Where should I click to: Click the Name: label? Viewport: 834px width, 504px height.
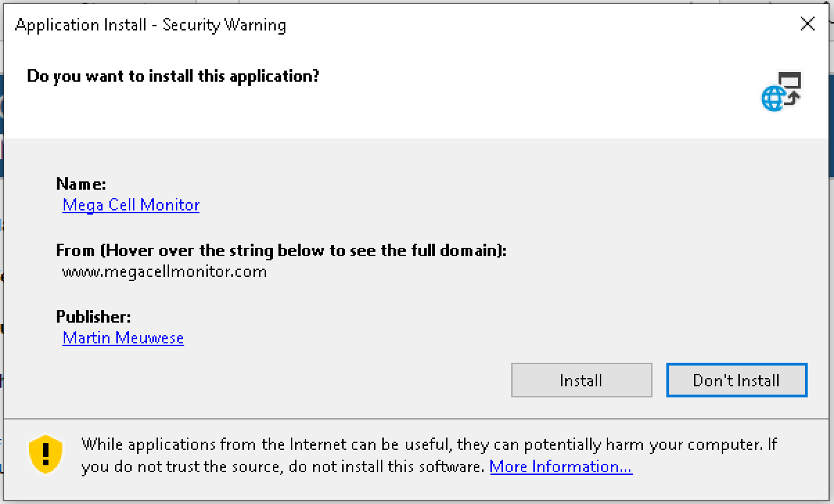[x=81, y=184]
